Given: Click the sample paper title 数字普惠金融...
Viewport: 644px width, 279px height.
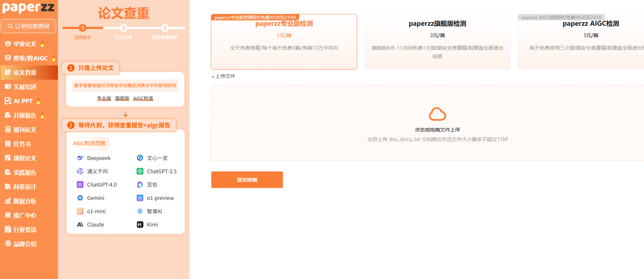Looking at the screenshot, I should click(x=125, y=85).
